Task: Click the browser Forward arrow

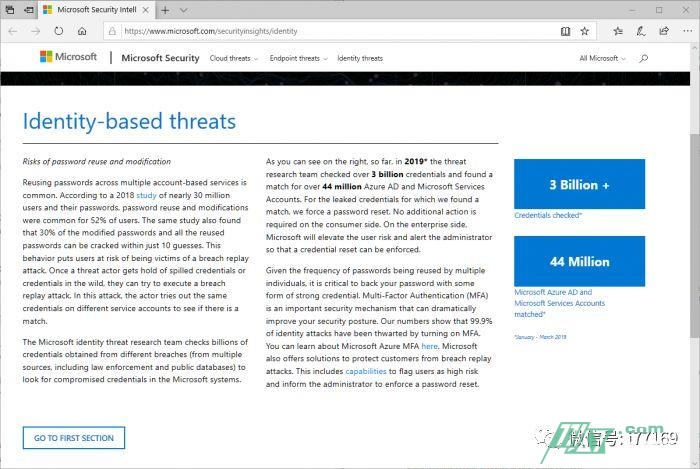Action: [x=35, y=31]
